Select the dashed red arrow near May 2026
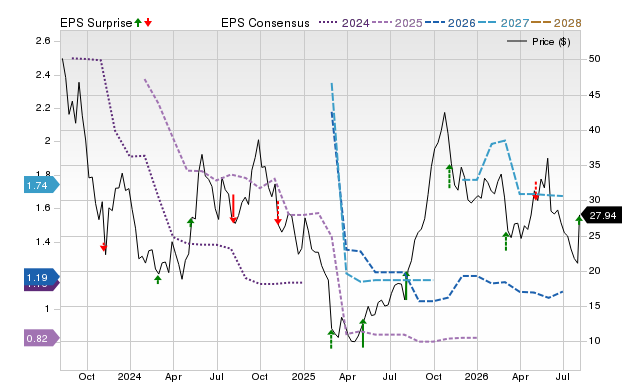The width and height of the screenshot is (640, 382). coord(536,191)
